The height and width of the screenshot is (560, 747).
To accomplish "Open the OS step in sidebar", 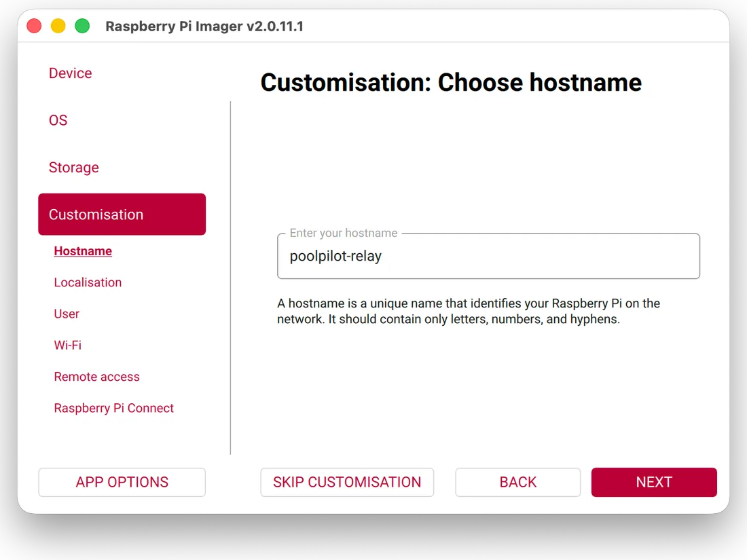I will [58, 120].
